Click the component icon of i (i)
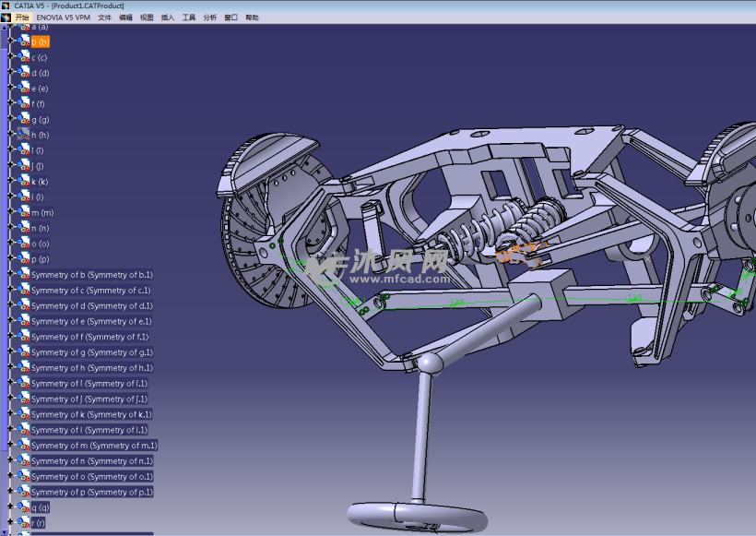756x536 pixels. click(24, 150)
